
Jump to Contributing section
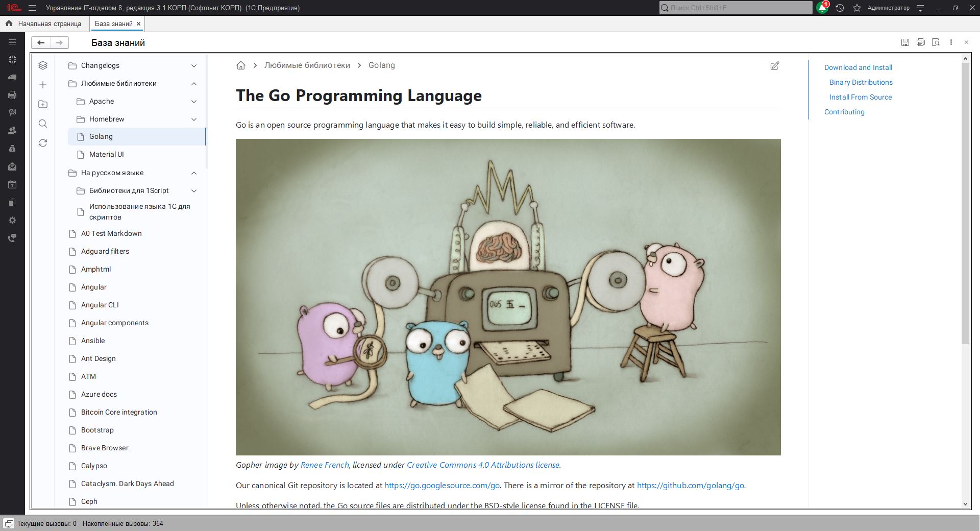coord(844,112)
